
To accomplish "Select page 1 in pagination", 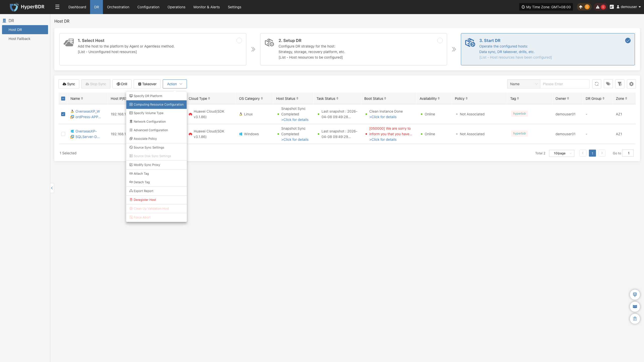I will (x=592, y=153).
